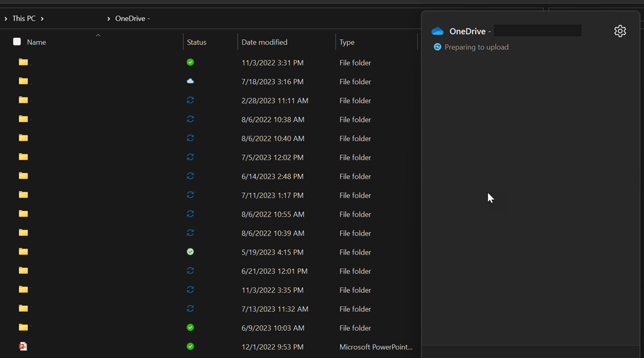This screenshot has height=358, width=644.
Task: Sort by the Status column header
Action: (197, 42)
